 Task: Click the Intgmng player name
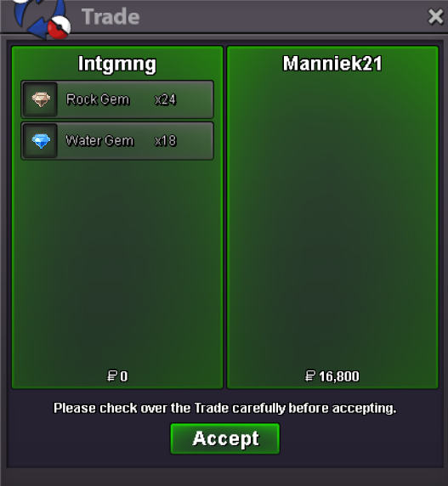click(x=117, y=65)
